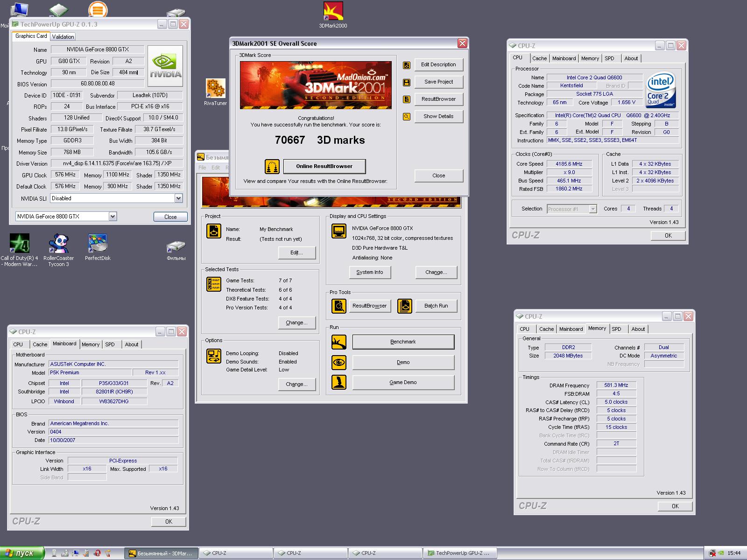
Task: Open the 3DMark2000 desktop shortcut
Action: pyautogui.click(x=333, y=15)
